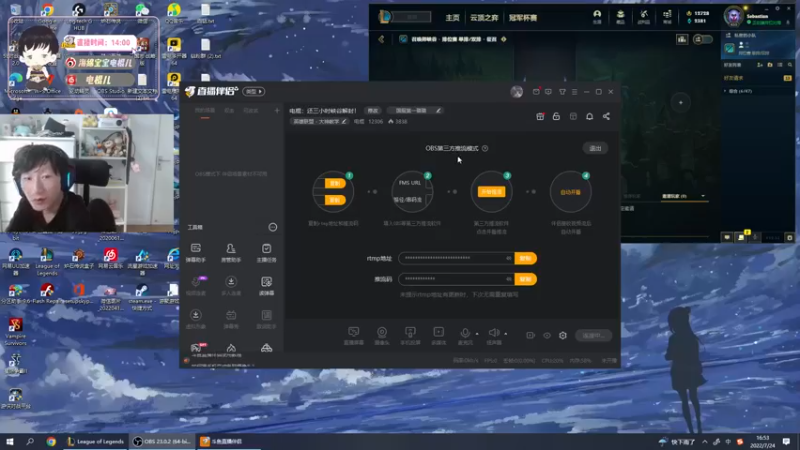Click the exit OBS mode button

(x=595, y=148)
